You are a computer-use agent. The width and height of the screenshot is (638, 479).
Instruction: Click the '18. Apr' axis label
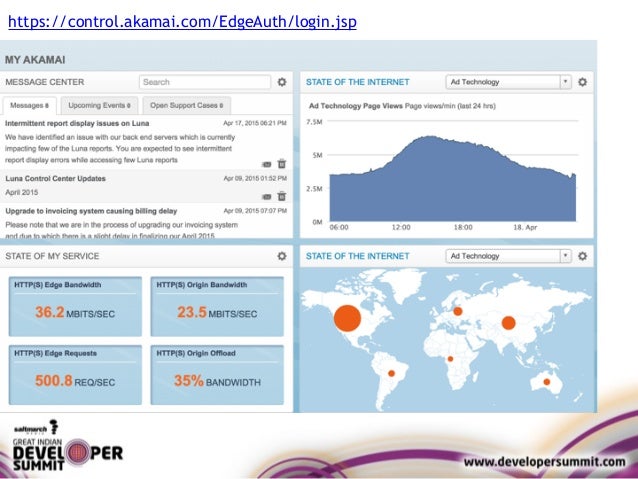click(x=525, y=227)
